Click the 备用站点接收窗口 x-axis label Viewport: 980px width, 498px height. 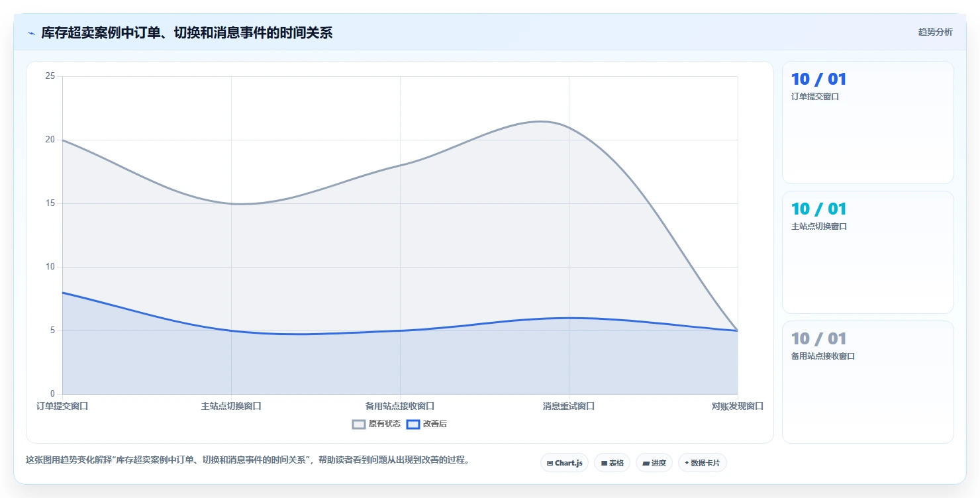[x=400, y=406]
